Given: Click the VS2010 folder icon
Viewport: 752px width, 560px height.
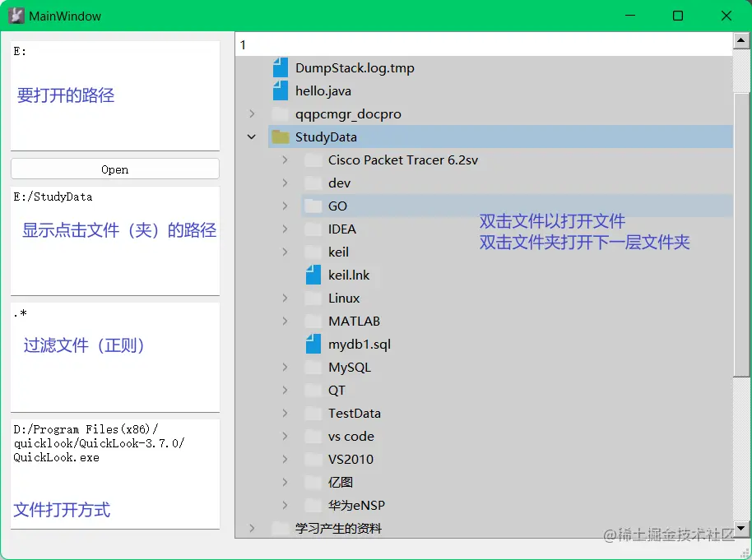Looking at the screenshot, I should [x=313, y=460].
